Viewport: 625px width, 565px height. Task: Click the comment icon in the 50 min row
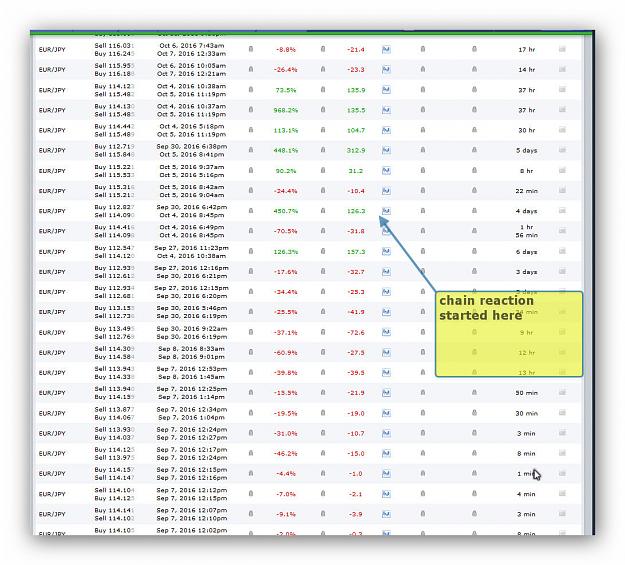pyautogui.click(x=562, y=392)
